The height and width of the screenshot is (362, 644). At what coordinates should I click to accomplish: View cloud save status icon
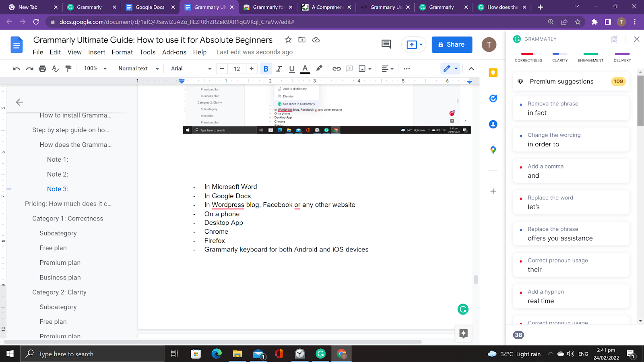click(316, 40)
